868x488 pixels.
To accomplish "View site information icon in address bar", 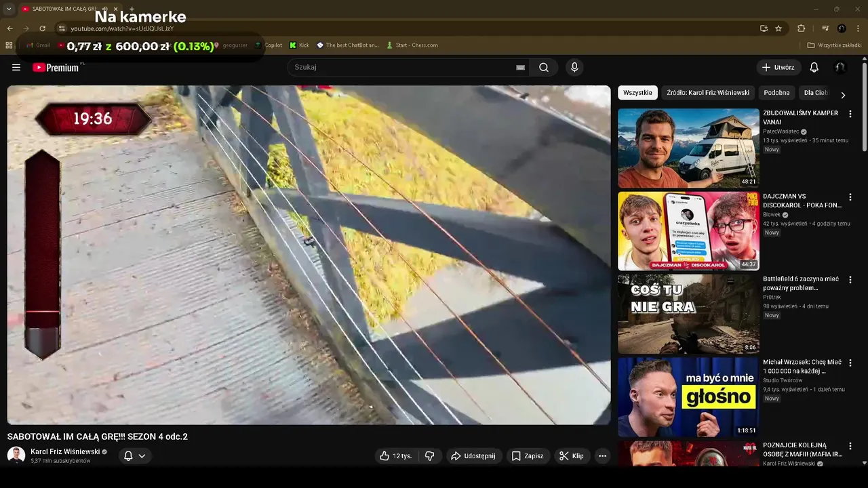I will pos(62,28).
